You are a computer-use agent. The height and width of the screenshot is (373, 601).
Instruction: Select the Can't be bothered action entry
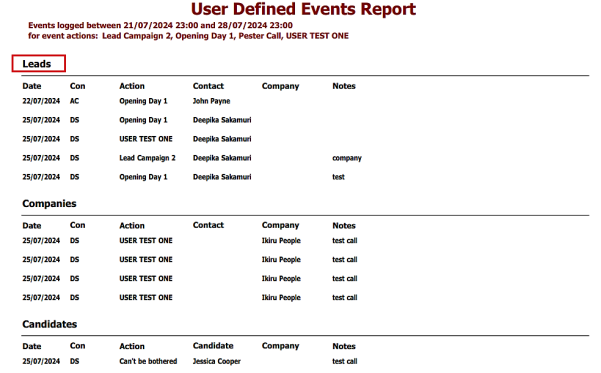coord(148,361)
